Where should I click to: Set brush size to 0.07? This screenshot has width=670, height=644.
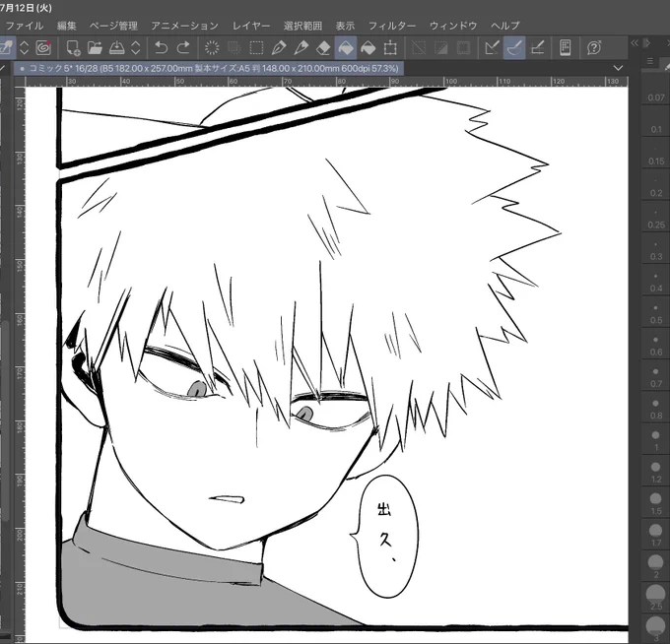click(656, 90)
